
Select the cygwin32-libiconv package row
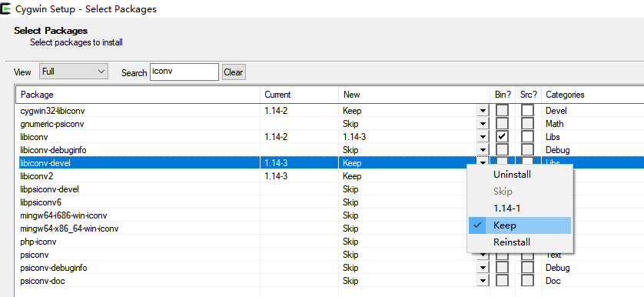coord(330,111)
